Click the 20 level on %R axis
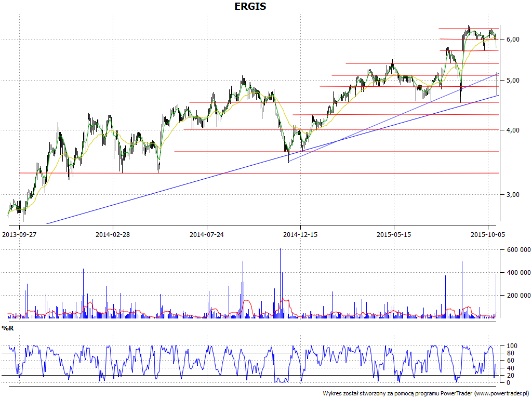 [510, 376]
